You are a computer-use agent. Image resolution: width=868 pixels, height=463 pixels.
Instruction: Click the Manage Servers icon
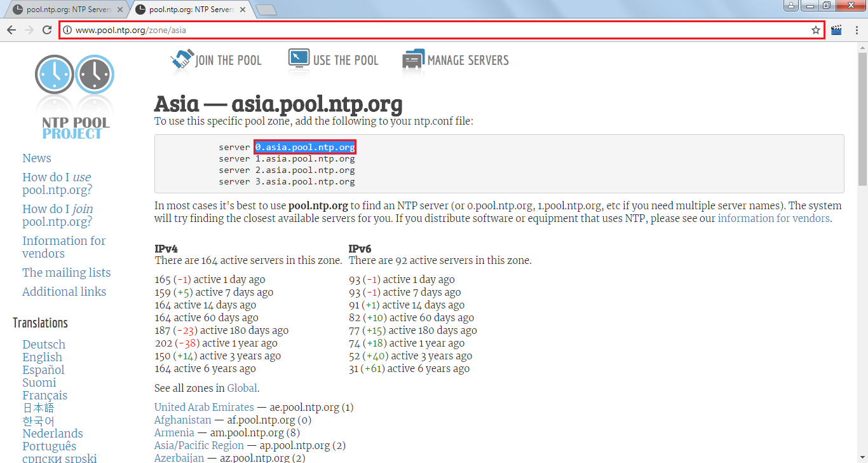coord(413,60)
